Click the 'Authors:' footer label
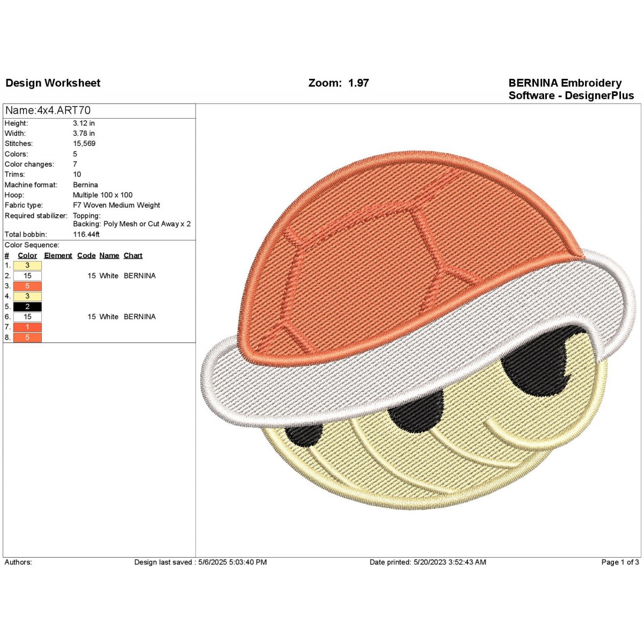Screen dimensions: 644x644 (x=18, y=562)
